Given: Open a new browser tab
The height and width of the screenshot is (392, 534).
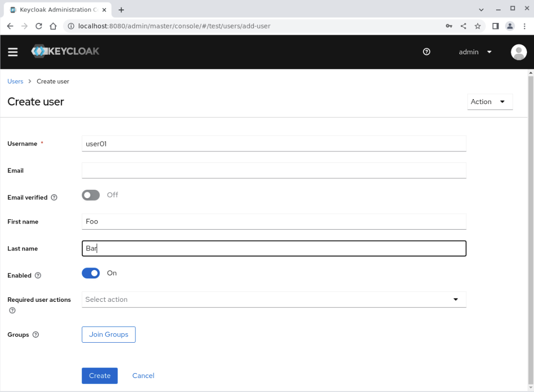Looking at the screenshot, I should (x=121, y=10).
